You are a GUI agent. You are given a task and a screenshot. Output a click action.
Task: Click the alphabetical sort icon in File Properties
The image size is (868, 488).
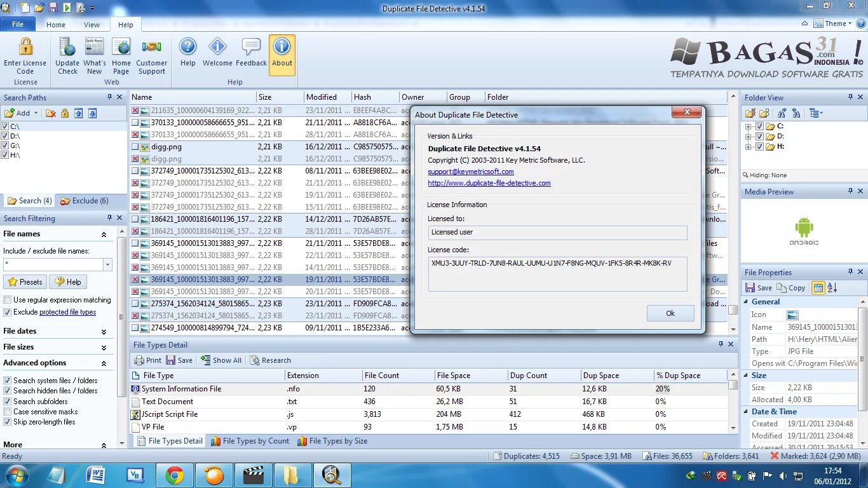click(832, 288)
